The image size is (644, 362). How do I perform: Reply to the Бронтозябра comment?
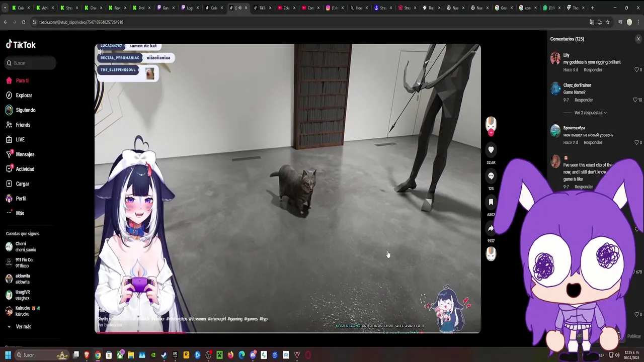point(593,143)
